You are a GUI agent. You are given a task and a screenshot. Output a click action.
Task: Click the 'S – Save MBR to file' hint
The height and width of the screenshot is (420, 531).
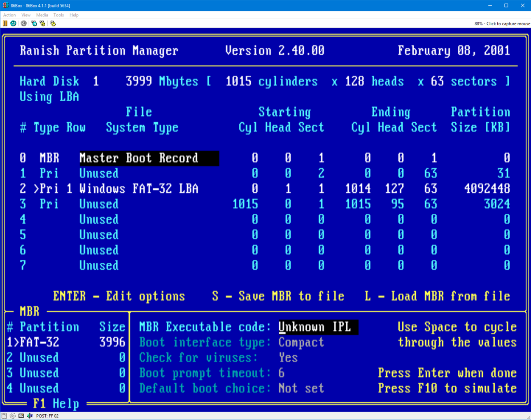278,296
